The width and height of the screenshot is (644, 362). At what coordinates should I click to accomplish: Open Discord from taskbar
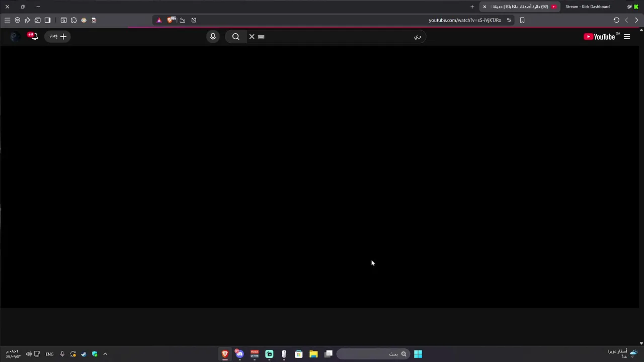[x=239, y=354]
